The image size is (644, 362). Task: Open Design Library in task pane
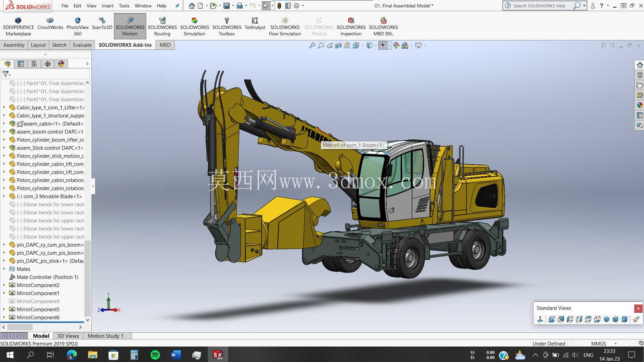pos(640,75)
